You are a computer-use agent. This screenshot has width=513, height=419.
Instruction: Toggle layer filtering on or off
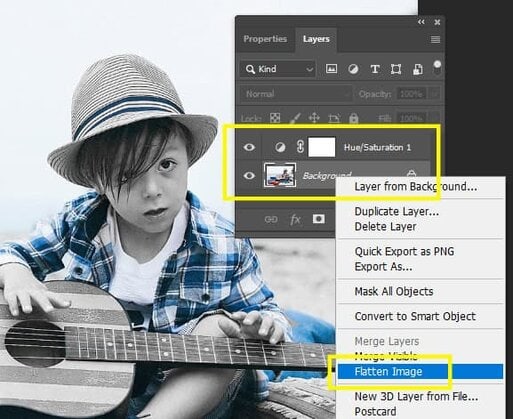tap(437, 68)
